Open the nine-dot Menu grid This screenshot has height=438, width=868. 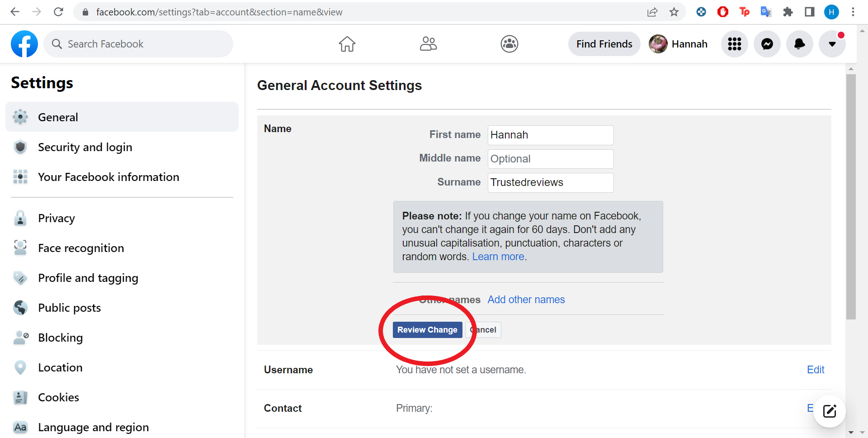[735, 44]
